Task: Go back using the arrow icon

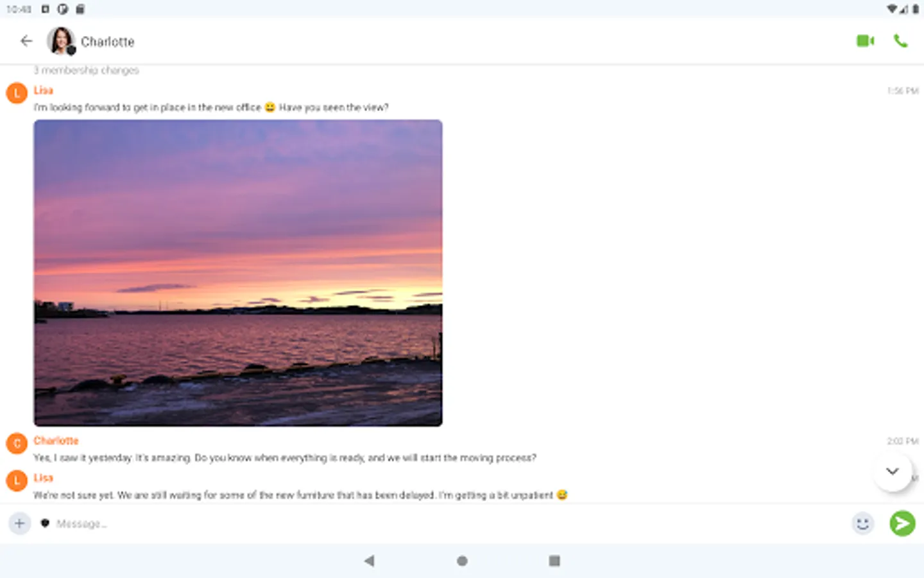Action: (x=26, y=41)
